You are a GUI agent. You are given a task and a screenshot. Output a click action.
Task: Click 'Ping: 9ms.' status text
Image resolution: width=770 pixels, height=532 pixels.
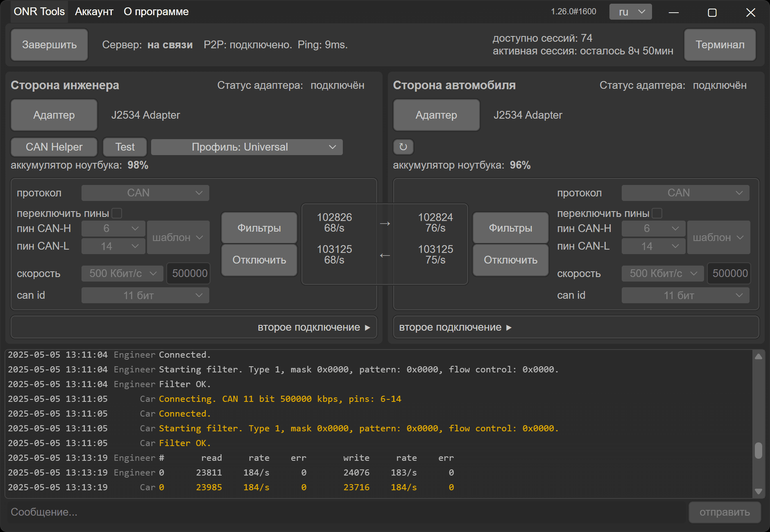(x=323, y=45)
